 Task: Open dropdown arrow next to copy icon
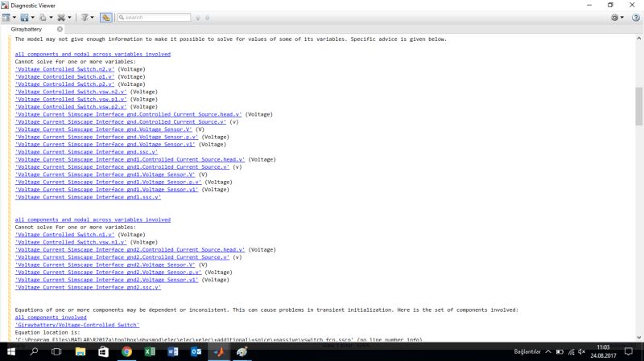click(x=51, y=18)
